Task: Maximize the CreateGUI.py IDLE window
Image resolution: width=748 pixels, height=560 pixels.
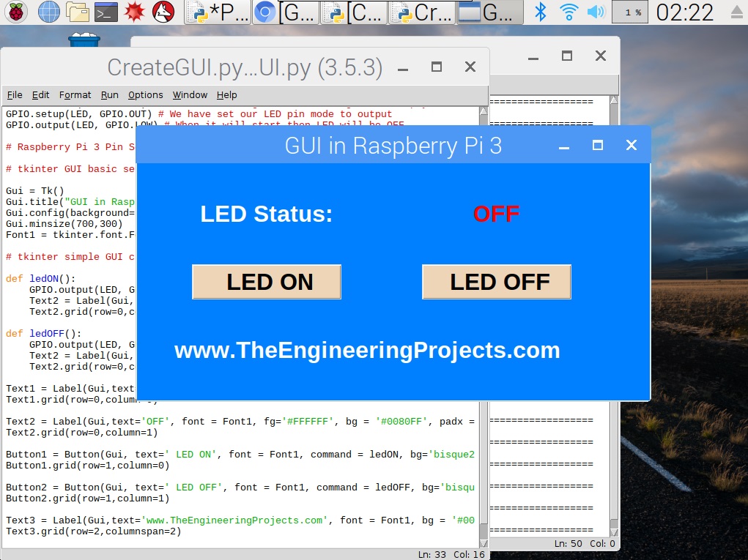Action: (436, 67)
